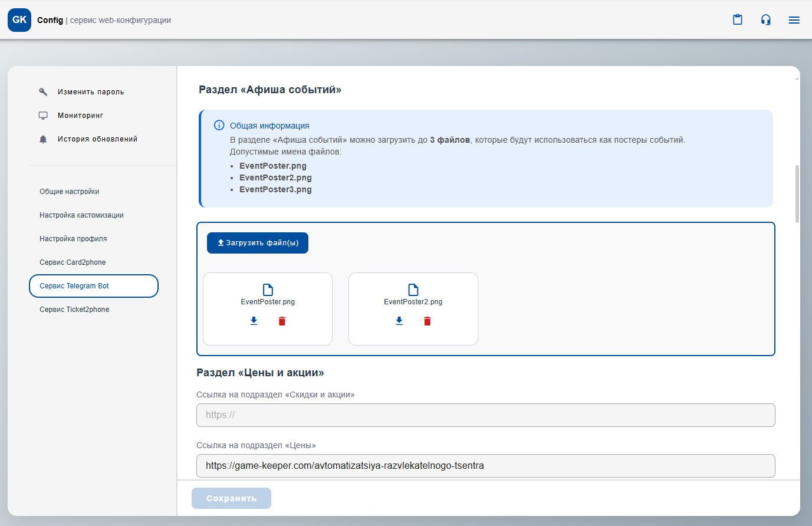Select Сервис Ticket2phone item

pos(74,310)
